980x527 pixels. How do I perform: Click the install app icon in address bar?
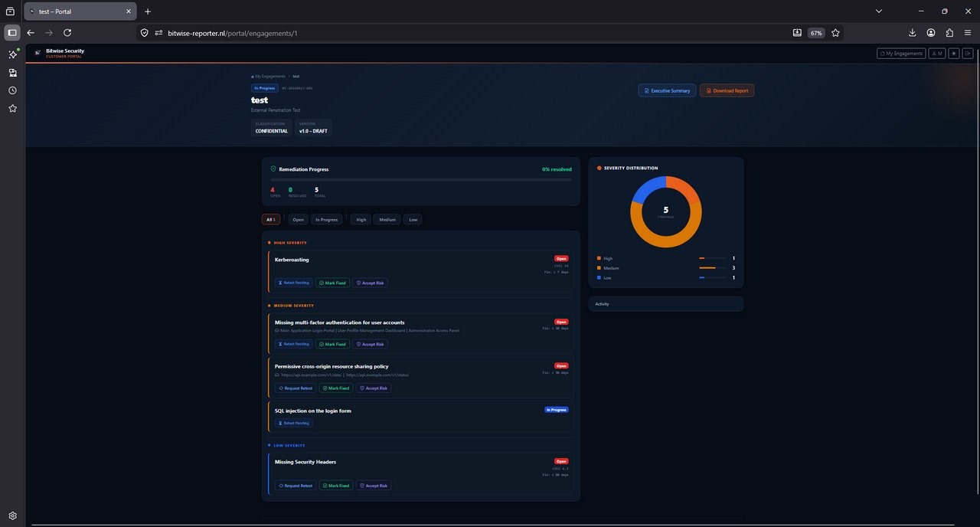click(797, 33)
